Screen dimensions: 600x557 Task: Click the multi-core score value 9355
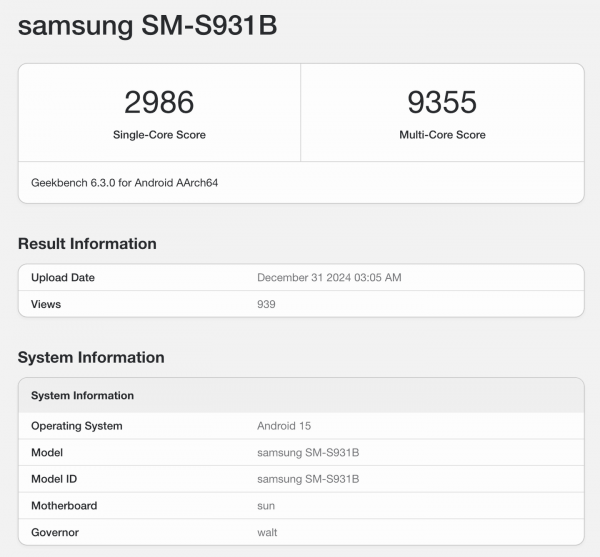point(442,102)
